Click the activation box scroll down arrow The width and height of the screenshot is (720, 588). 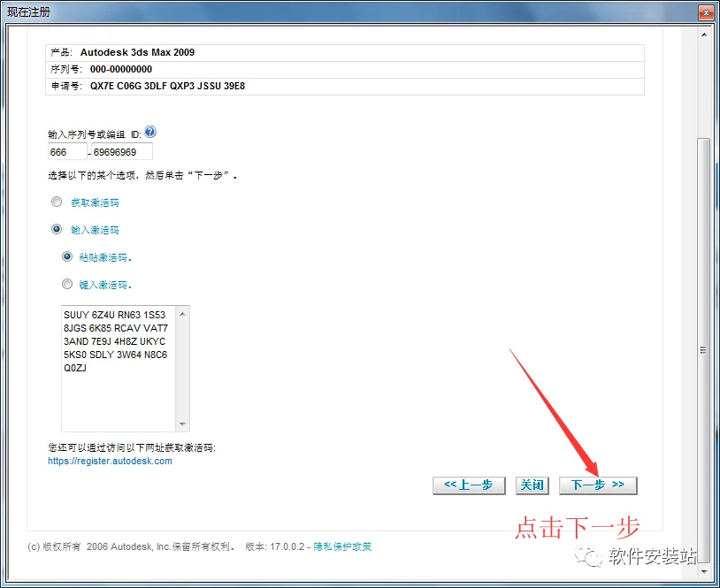[182, 424]
